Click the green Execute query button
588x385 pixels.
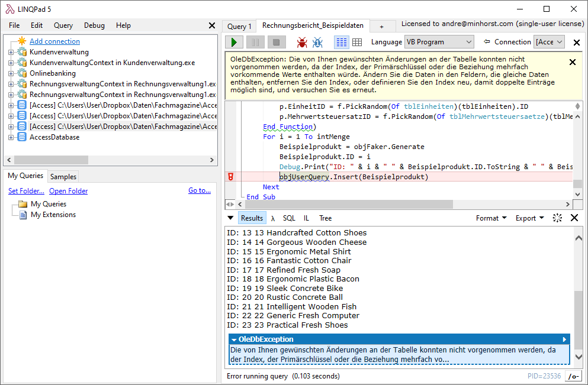click(x=234, y=43)
